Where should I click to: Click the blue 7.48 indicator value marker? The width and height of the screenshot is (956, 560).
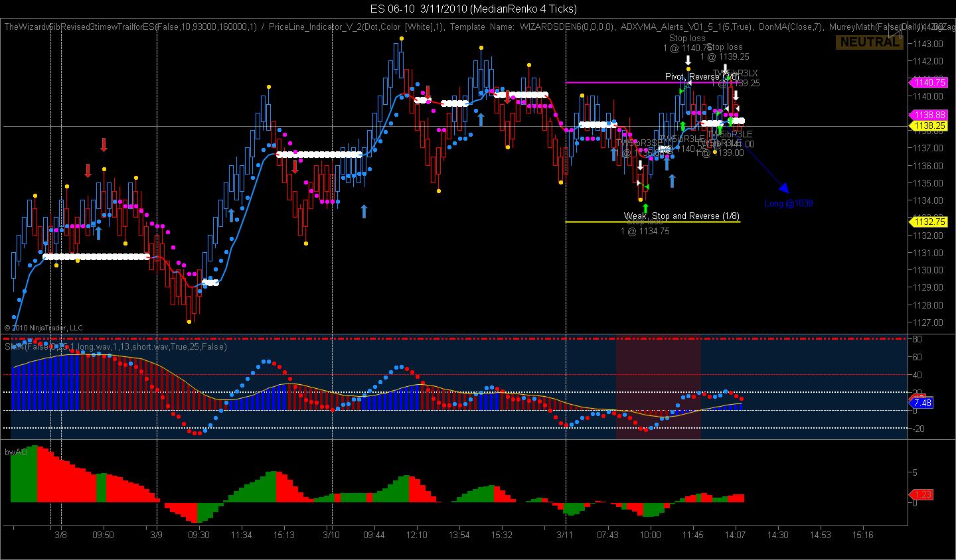coord(921,403)
